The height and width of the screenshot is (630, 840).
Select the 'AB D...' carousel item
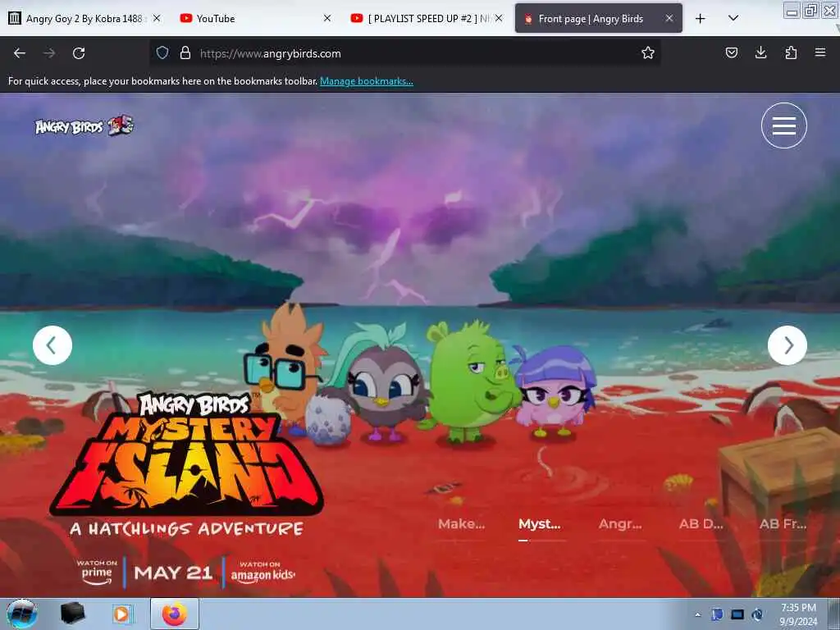[701, 524]
